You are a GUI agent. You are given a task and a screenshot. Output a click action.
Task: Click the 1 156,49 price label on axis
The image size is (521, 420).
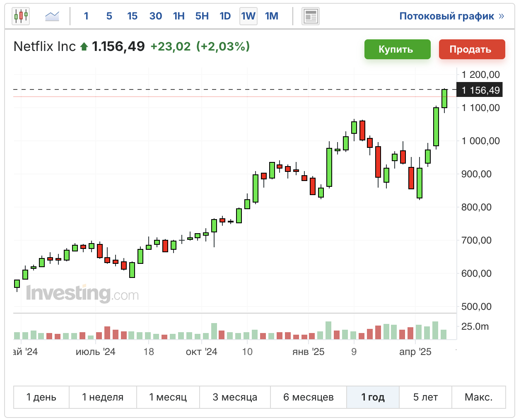point(480,90)
